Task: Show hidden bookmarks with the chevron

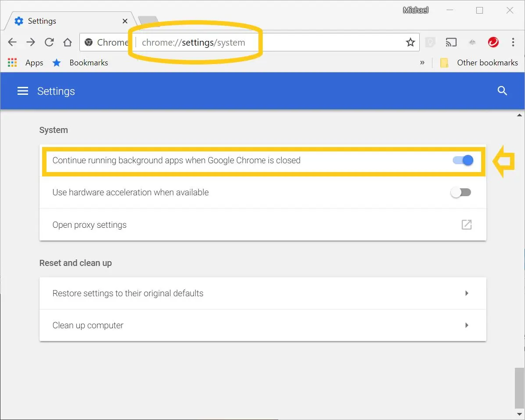Action: click(x=422, y=63)
